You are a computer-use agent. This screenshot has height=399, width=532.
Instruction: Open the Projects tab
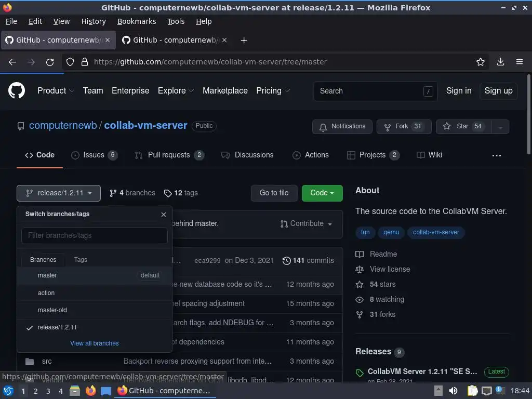[x=373, y=155]
